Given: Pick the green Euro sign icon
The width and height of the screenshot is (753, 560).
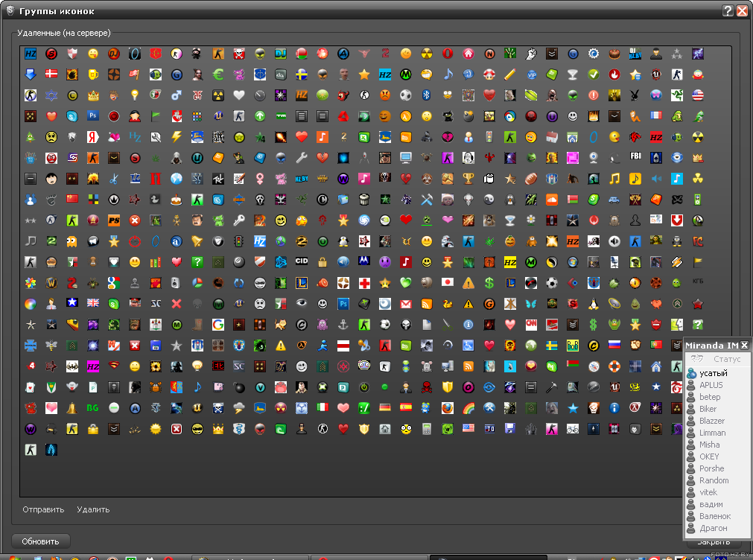Looking at the screenshot, I should pyautogui.click(x=218, y=74).
